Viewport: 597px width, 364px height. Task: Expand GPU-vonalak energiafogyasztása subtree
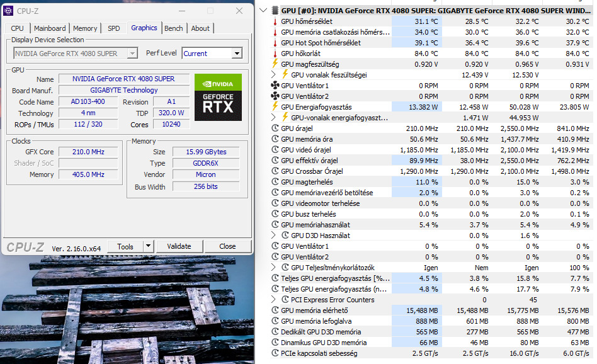point(273,118)
